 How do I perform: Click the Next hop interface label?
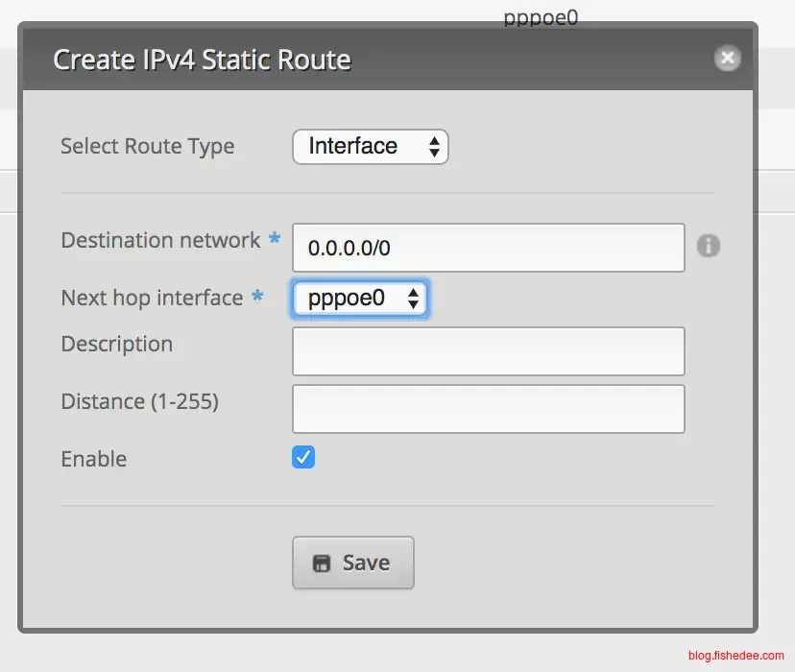click(x=152, y=298)
